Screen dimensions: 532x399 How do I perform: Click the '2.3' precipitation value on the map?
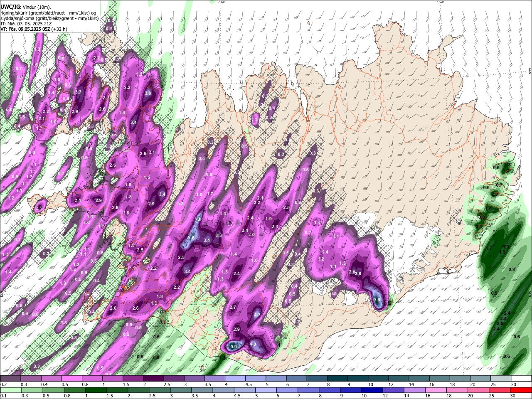point(275,227)
